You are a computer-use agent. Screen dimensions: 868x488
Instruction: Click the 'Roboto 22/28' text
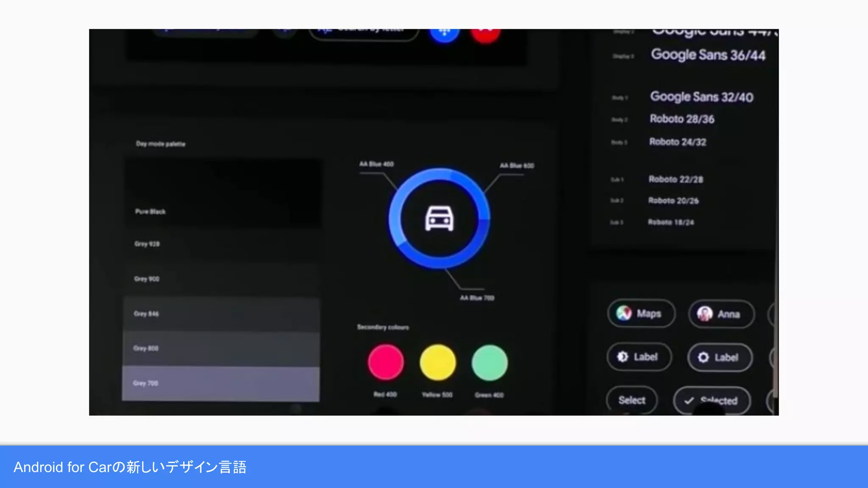[676, 179]
